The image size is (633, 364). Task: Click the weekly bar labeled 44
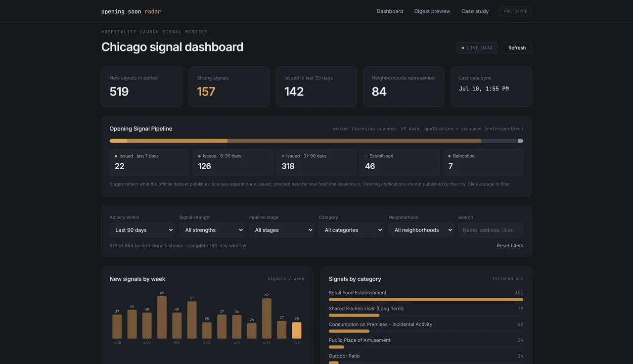(132, 324)
